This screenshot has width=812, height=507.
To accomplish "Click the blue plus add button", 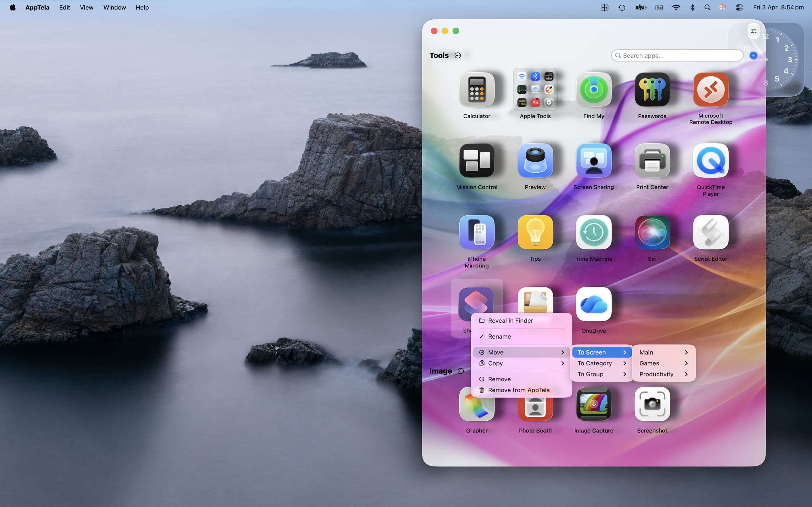I will pos(753,55).
